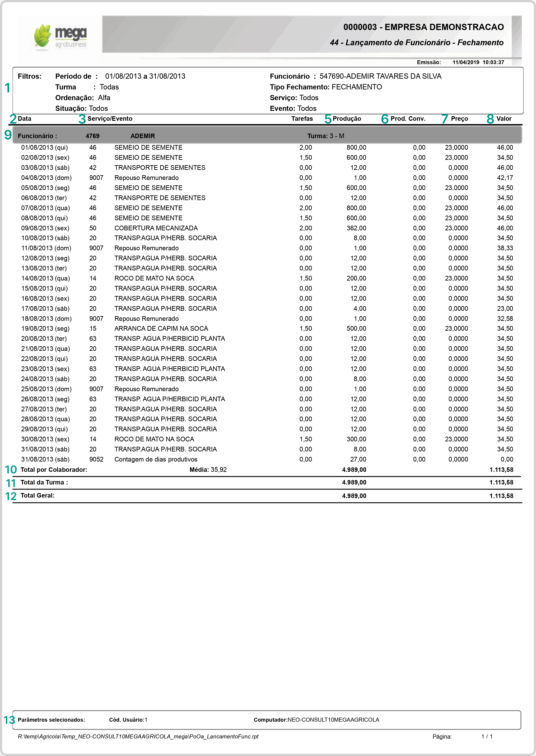536x756 pixels.
Task: Click the number 13 marker by Parâmetros selecionados
Action: pos(9,720)
